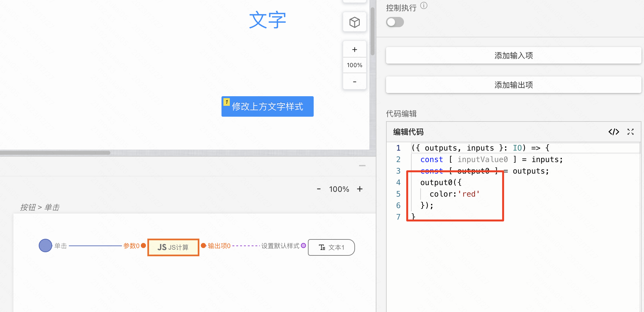Click the 输出项0 orange label

tap(219, 246)
